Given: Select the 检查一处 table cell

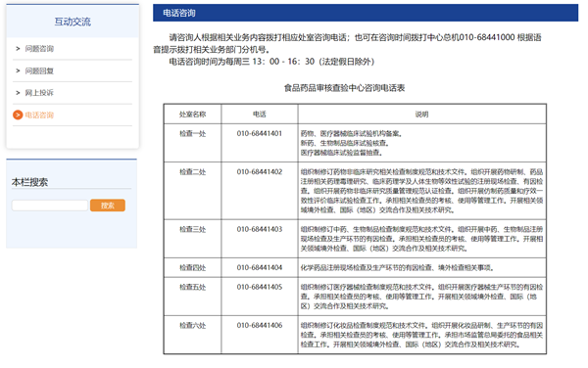Looking at the screenshot, I should [x=192, y=134].
